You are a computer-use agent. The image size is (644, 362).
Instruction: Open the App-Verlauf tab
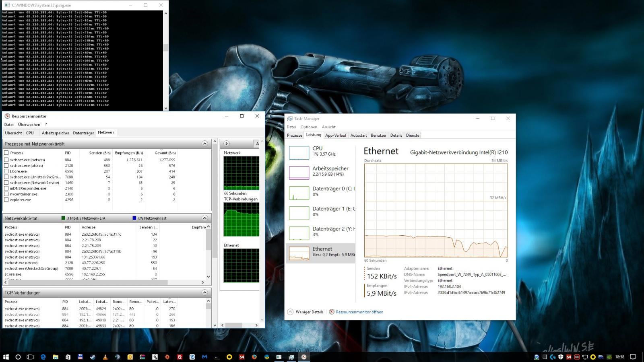(x=336, y=135)
